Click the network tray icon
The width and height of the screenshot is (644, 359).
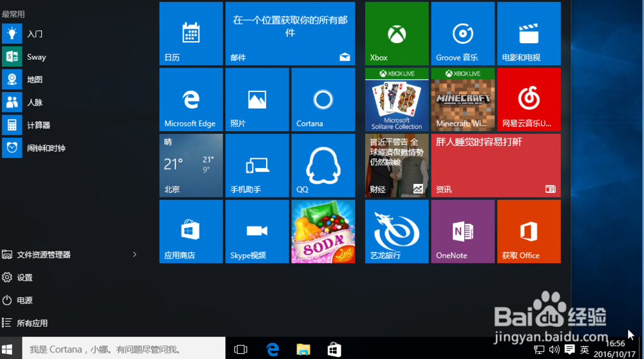tap(539, 349)
